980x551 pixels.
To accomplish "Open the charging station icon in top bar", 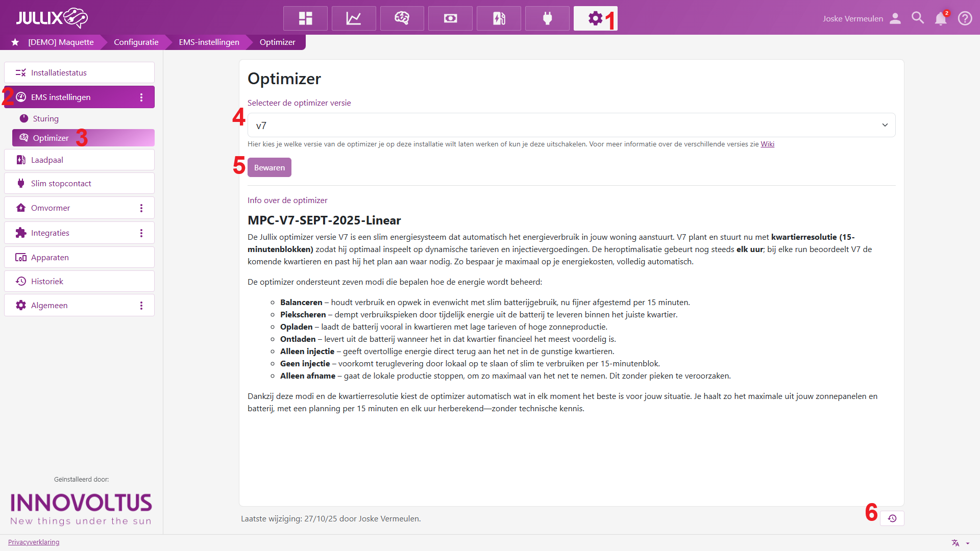I will (x=499, y=18).
